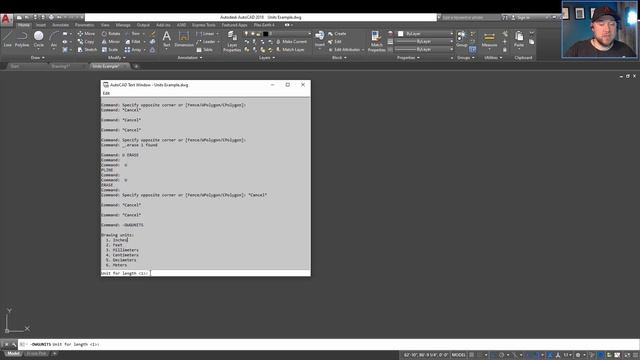Toggle grid display in status bar
640x360 pixels.
click(471, 355)
